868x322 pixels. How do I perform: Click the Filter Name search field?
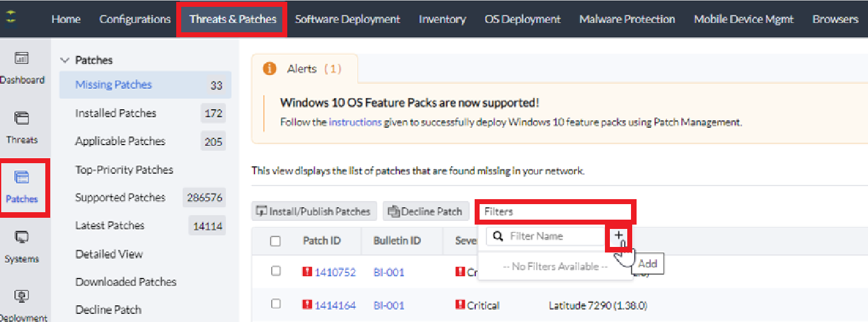coord(552,236)
